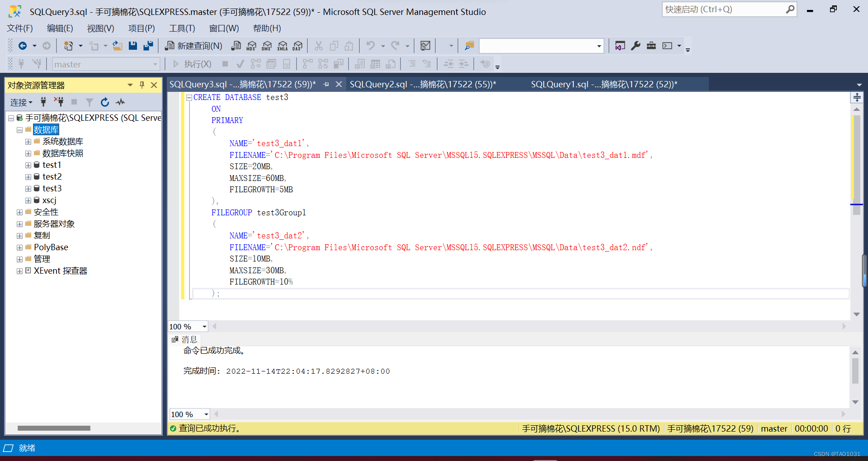Open the 文件(F) menu
This screenshot has height=461, width=868.
[20, 29]
